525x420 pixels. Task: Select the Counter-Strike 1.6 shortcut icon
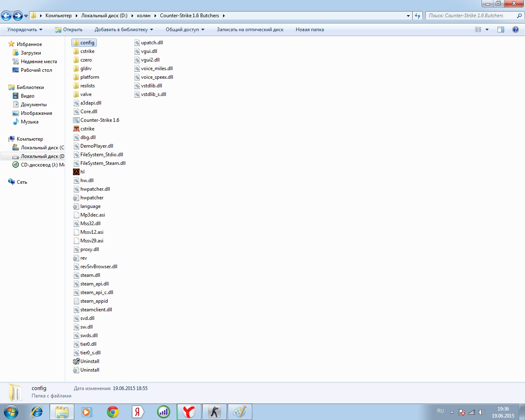pyautogui.click(x=76, y=120)
